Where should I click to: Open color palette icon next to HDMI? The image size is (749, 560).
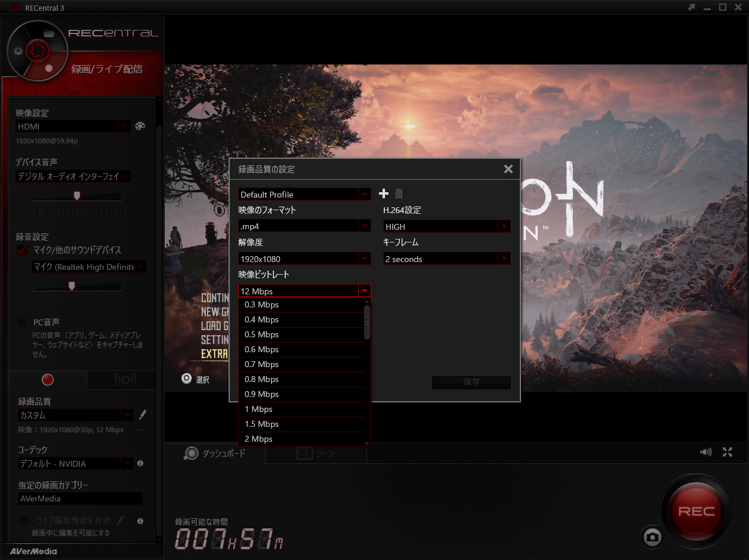pyautogui.click(x=140, y=126)
